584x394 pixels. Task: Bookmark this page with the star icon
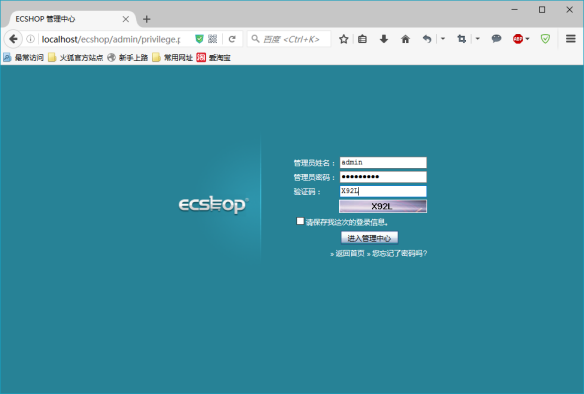[343, 39]
